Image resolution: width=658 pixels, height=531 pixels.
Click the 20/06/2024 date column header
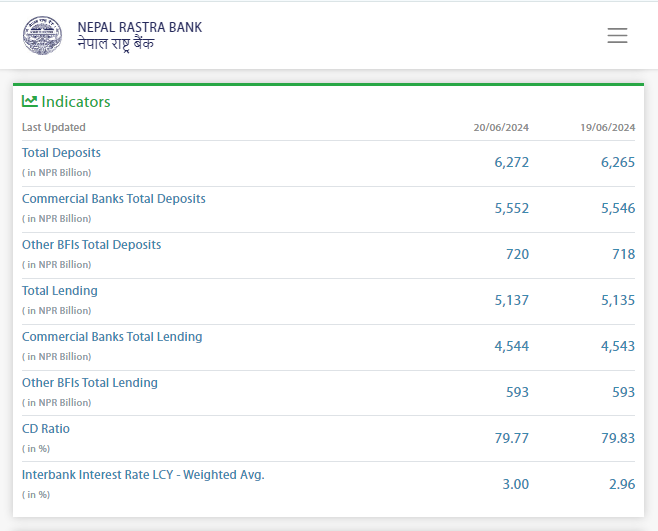pos(501,127)
